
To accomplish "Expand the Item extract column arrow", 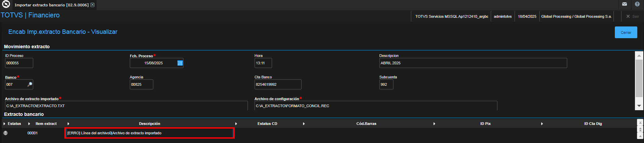I will (29, 124).
